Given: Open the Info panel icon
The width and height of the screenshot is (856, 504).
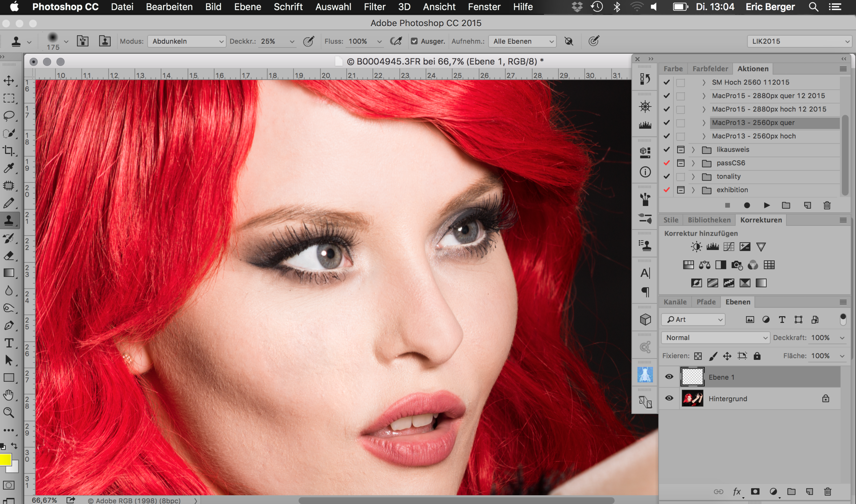Looking at the screenshot, I should (x=645, y=172).
